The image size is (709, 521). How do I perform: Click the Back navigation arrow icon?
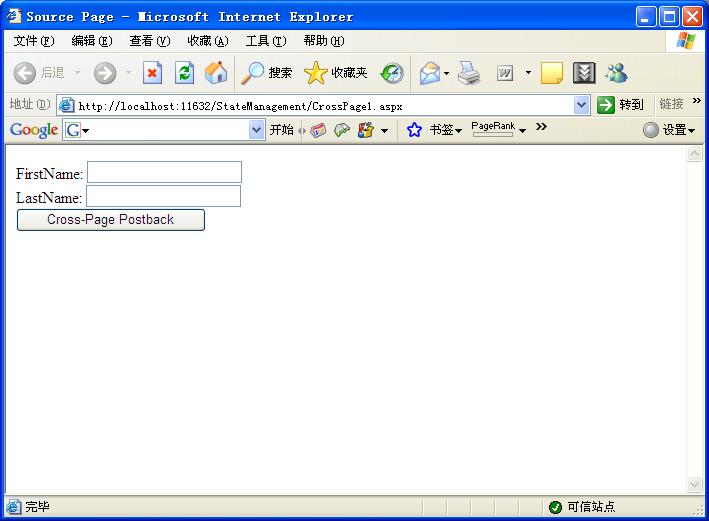pos(24,73)
